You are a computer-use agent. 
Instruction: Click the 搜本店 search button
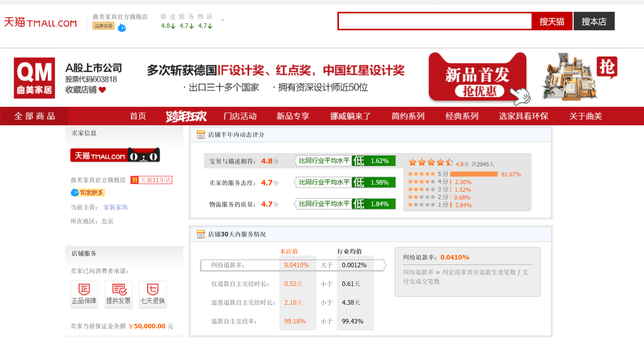[x=594, y=21]
